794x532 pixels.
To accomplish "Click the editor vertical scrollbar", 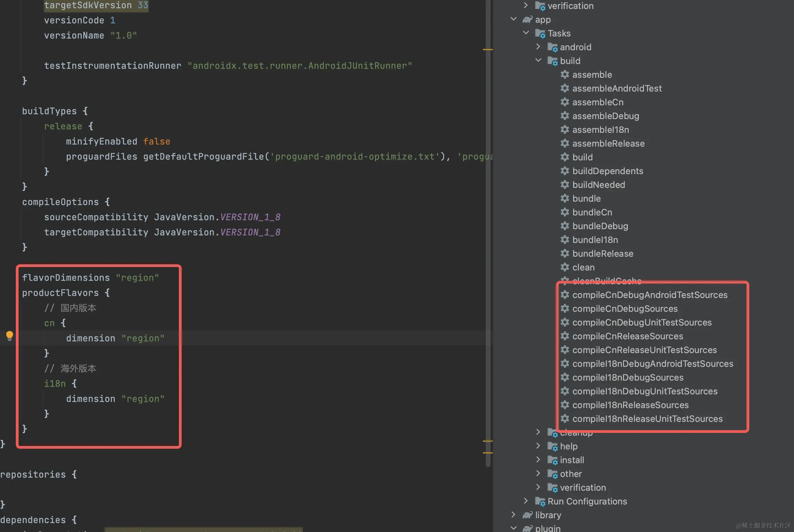I will (488, 241).
